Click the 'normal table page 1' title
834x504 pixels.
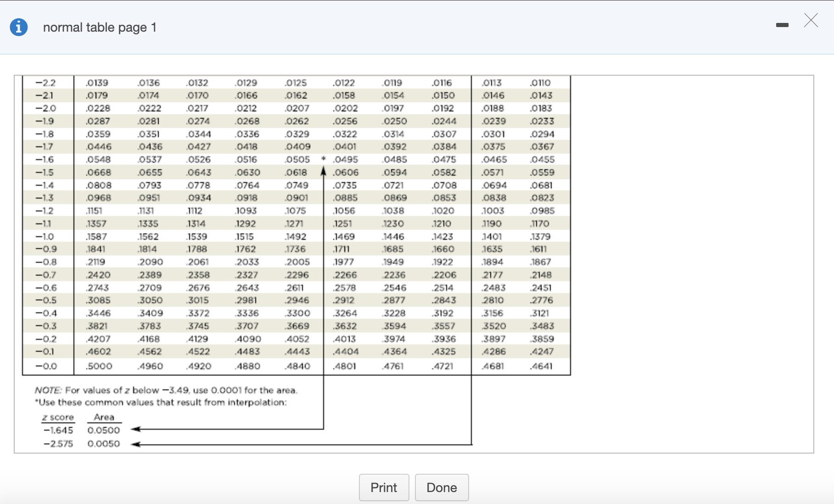100,28
